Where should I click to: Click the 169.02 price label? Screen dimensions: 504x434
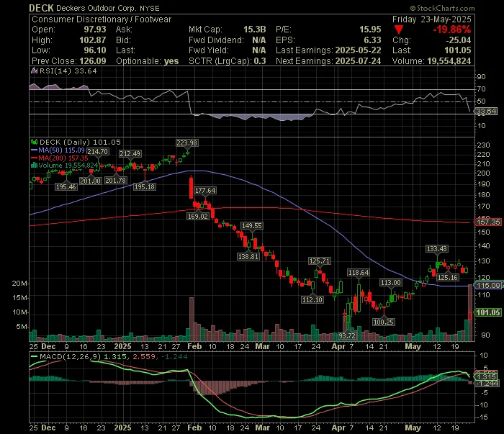pyautogui.click(x=198, y=216)
